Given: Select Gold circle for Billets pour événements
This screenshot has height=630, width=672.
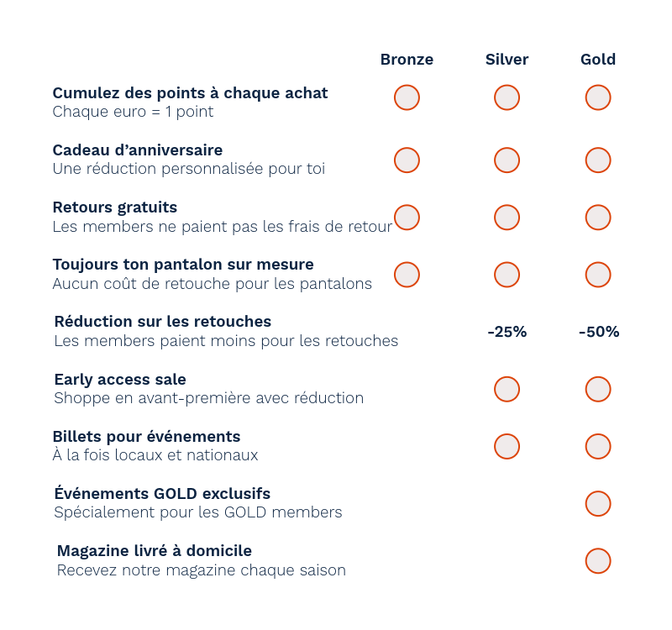Looking at the screenshot, I should pos(598,446).
